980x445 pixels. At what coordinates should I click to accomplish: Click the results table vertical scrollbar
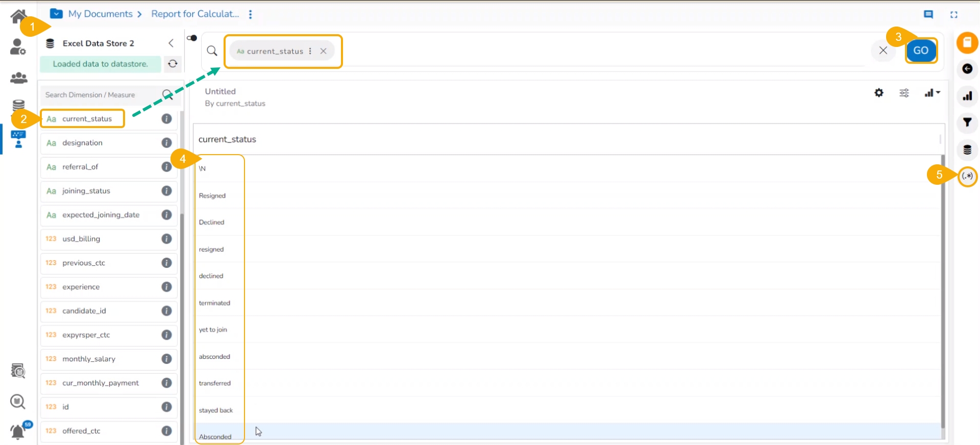[x=943, y=291]
